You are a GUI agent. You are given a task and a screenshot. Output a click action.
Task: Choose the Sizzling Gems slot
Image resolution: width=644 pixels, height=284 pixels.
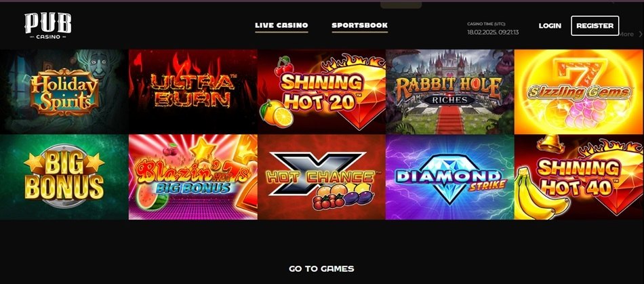[x=579, y=92]
